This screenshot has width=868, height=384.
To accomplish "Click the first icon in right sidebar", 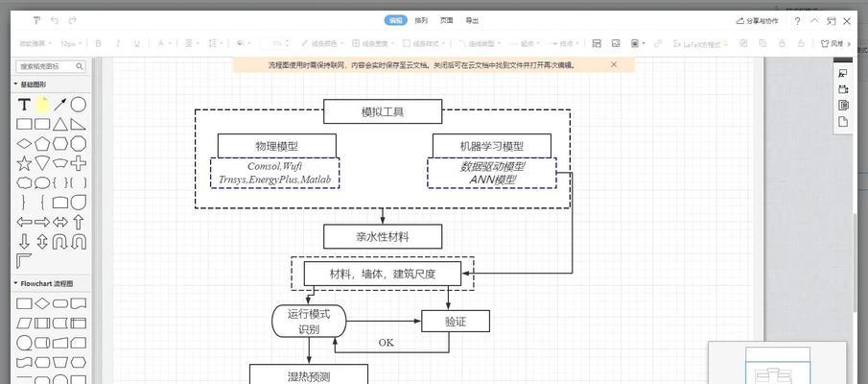I will 843,73.
